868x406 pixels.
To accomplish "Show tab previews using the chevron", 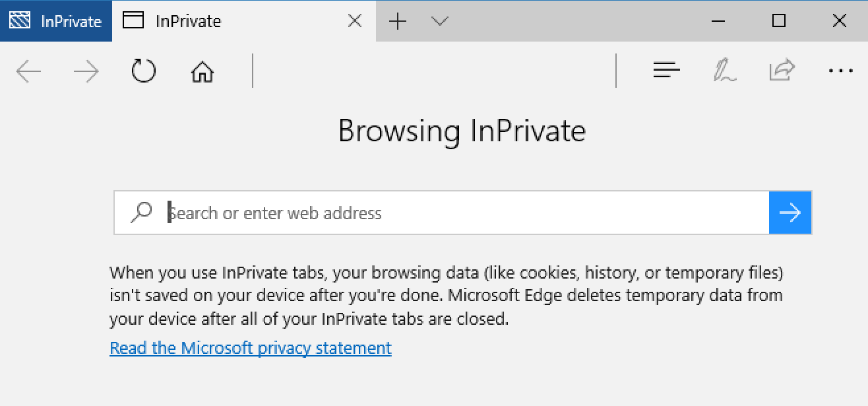I will pyautogui.click(x=440, y=21).
